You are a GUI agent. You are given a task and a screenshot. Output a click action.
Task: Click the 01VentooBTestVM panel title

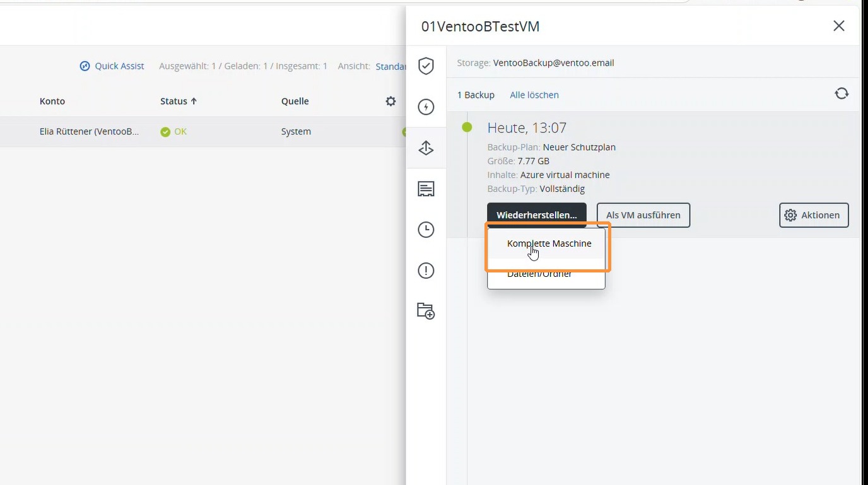(x=481, y=26)
